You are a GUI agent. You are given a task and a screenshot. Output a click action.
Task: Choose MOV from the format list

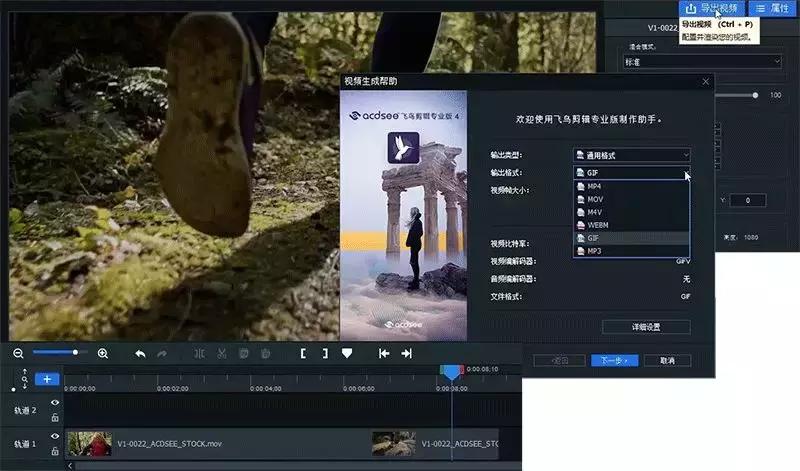point(632,200)
